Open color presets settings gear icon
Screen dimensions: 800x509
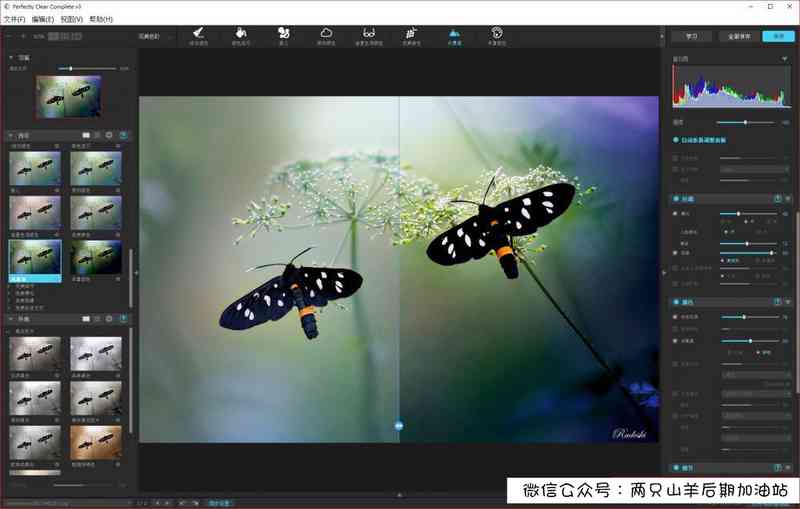tap(109, 135)
